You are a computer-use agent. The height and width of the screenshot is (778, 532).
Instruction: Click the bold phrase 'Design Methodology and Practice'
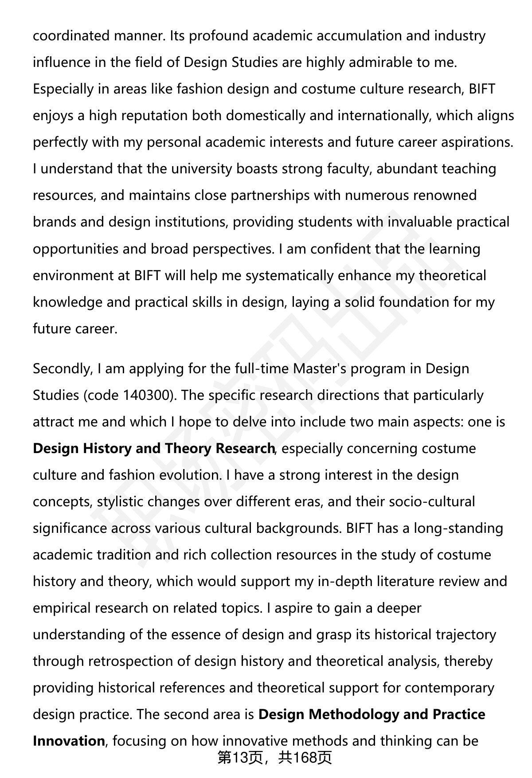point(372,714)
